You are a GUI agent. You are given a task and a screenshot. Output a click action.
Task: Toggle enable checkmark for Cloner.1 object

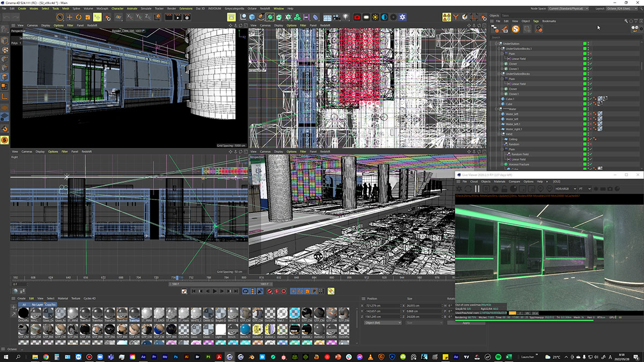(590, 69)
